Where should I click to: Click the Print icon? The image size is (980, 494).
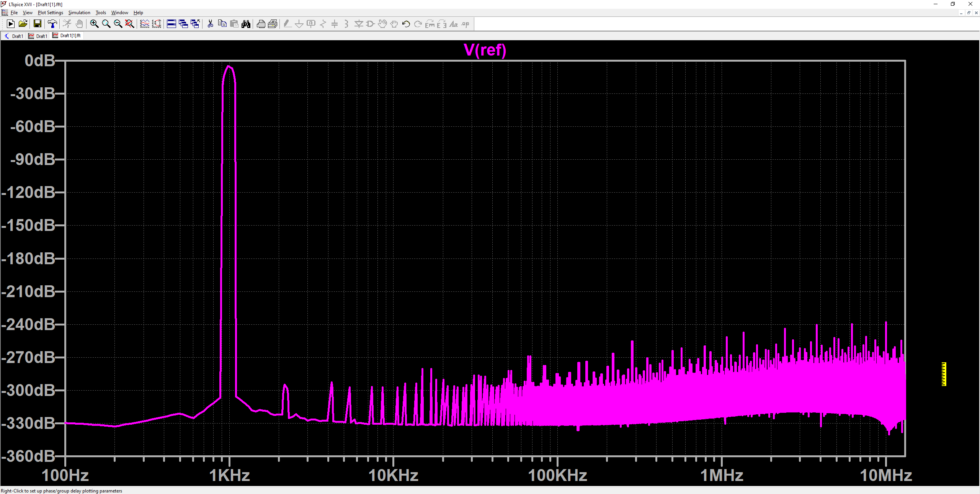click(261, 24)
